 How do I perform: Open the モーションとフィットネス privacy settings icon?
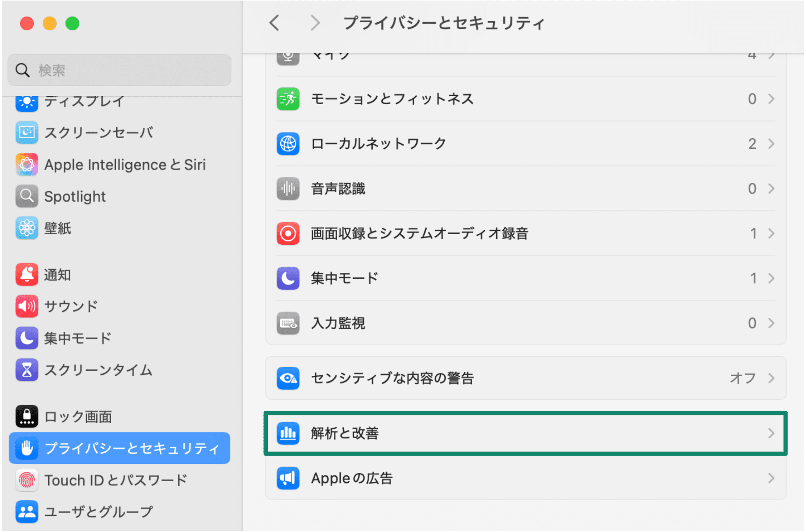click(x=288, y=99)
